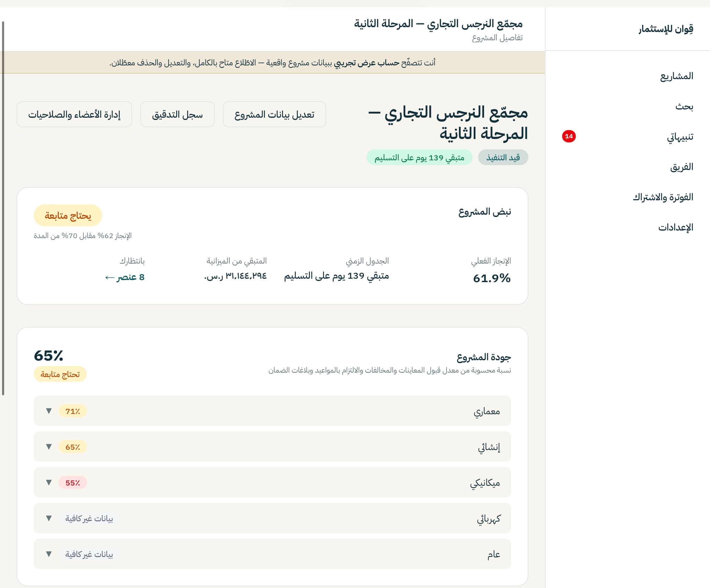The image size is (710, 588).
Task: Click the red 55٪ score badge
Action: click(x=73, y=483)
